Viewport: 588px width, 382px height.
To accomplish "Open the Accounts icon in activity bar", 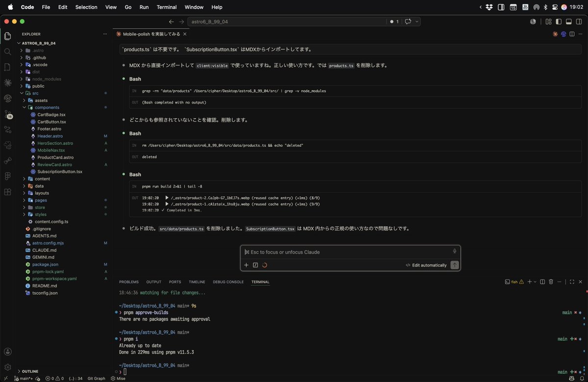I will click(x=7, y=352).
